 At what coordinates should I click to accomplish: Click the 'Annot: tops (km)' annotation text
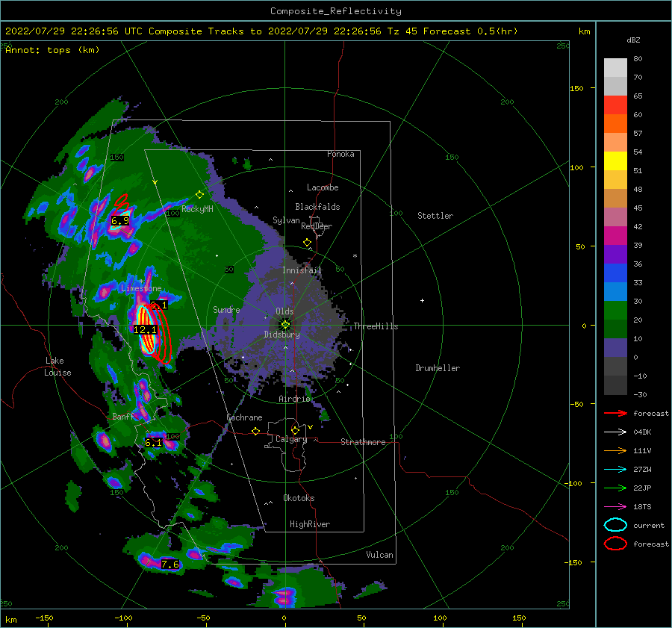point(52,50)
